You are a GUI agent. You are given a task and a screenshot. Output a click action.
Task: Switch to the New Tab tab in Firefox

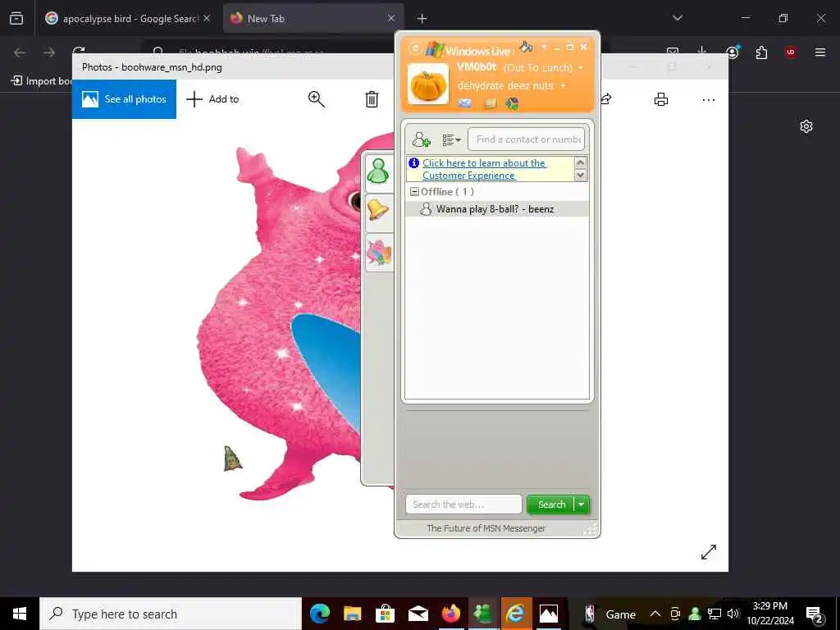click(x=313, y=18)
